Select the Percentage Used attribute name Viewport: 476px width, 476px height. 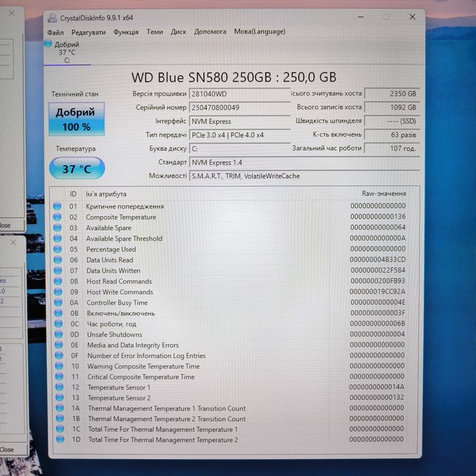pos(111,250)
